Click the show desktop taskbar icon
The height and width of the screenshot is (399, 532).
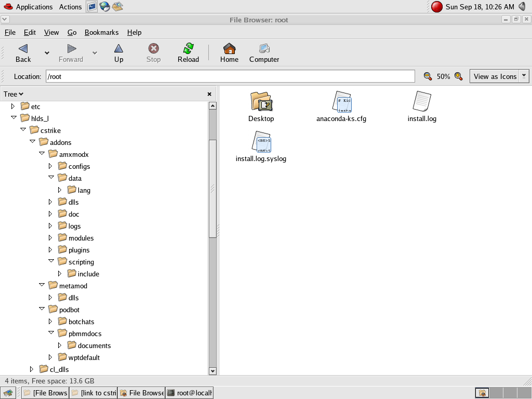(8, 393)
